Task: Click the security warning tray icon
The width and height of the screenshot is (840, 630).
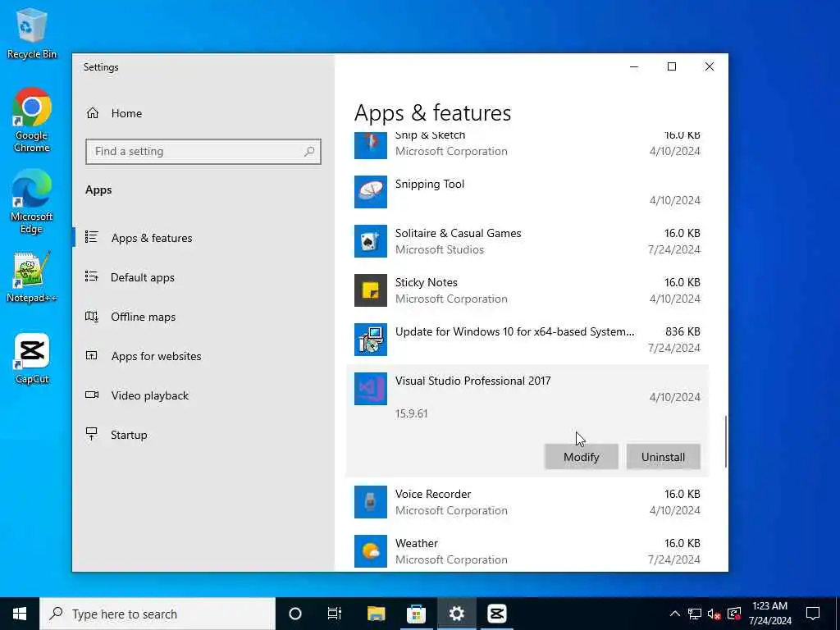Action: coord(734,614)
